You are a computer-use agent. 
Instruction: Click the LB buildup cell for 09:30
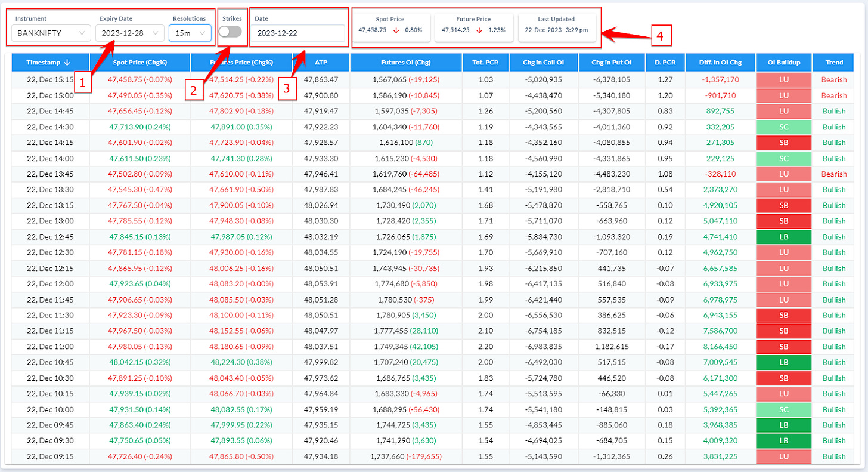(x=783, y=440)
